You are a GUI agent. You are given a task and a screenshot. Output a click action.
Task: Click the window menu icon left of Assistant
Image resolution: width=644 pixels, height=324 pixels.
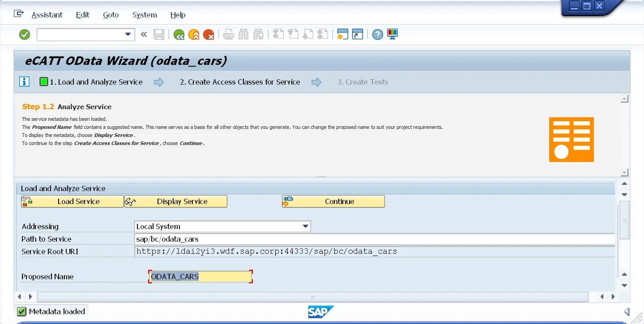[18, 14]
